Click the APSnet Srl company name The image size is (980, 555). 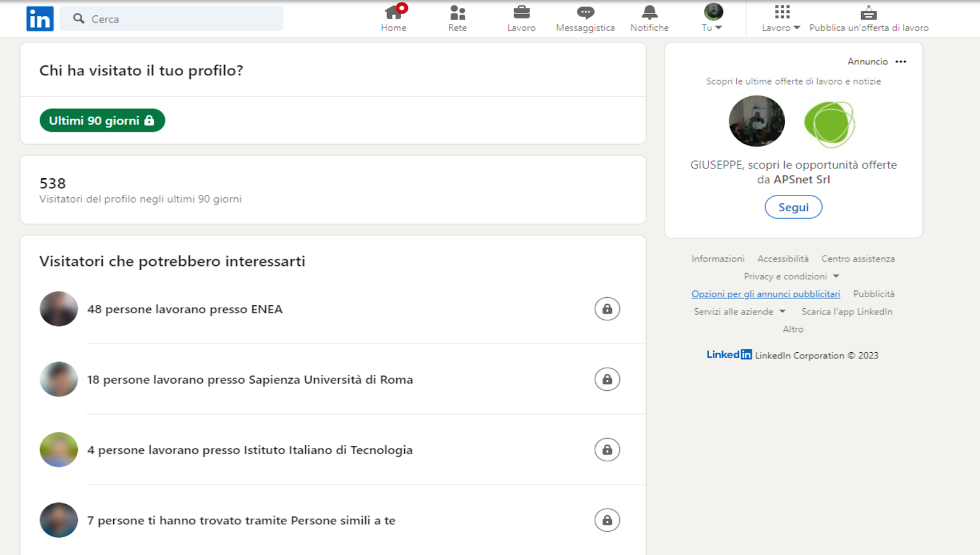coord(802,179)
